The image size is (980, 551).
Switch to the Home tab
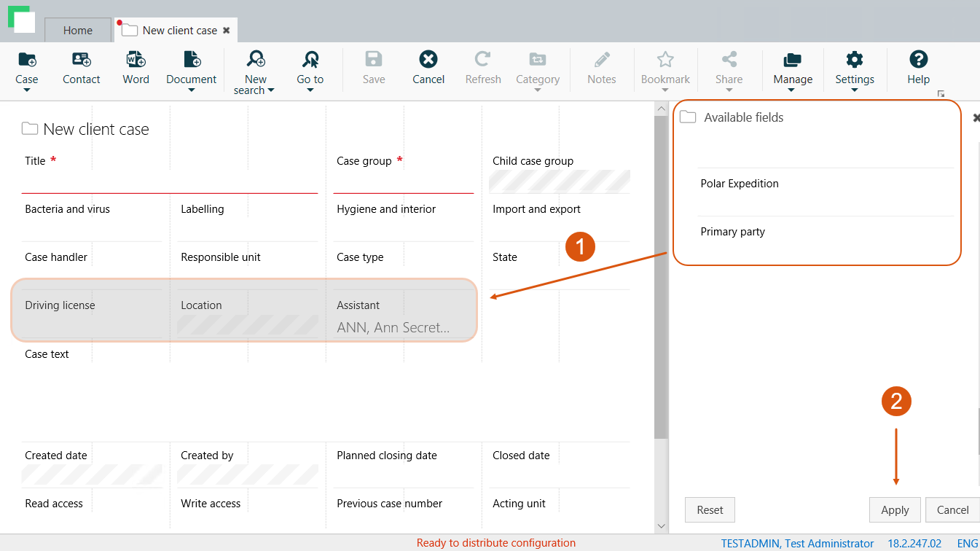[x=78, y=31]
